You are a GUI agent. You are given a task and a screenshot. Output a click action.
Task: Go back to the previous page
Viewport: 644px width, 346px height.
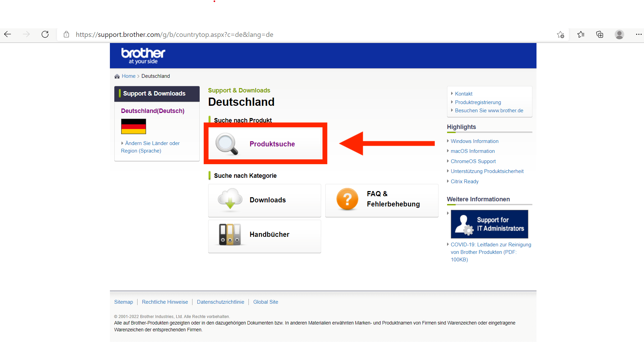coord(8,34)
